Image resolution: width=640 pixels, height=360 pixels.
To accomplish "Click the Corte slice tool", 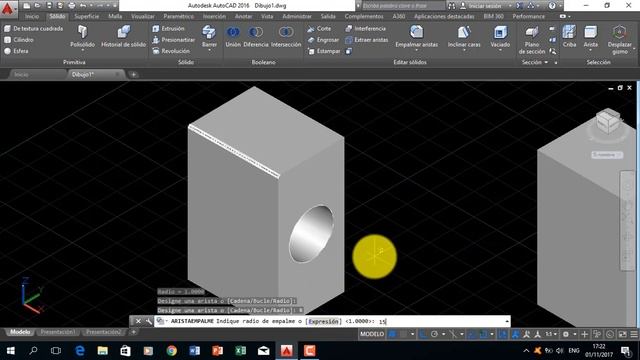I will coord(319,29).
